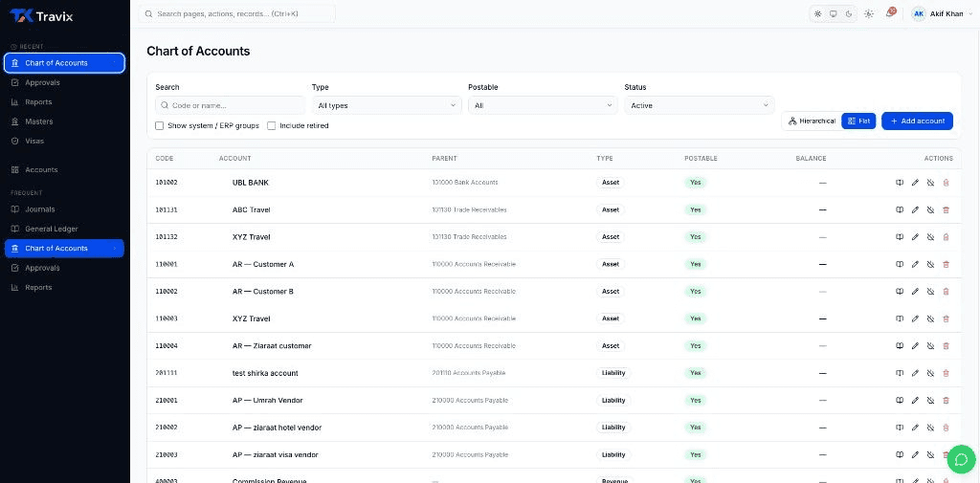
Task: Click the crossed-out retire icon for AR — Customer A
Action: pos(930,264)
